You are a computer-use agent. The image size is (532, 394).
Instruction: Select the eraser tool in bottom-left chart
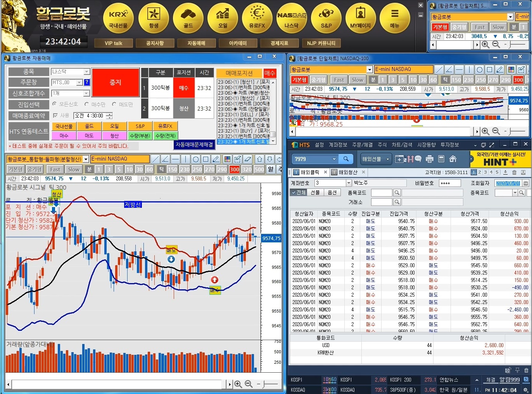248,159
